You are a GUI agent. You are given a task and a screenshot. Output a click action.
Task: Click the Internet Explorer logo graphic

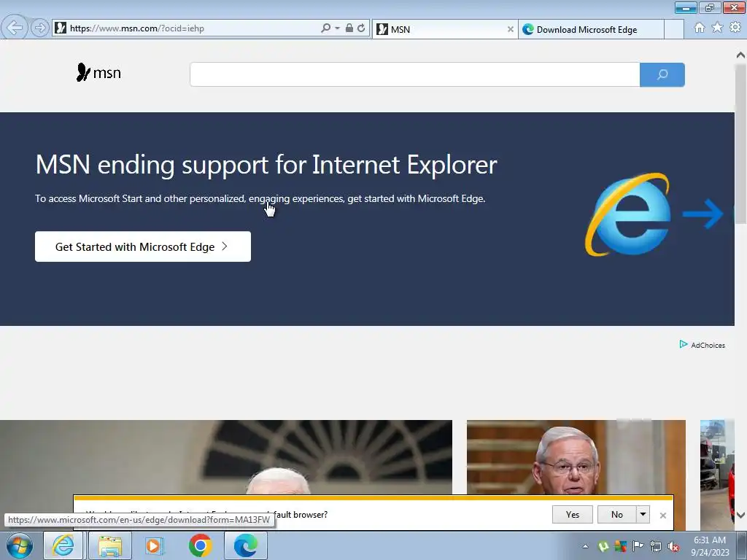click(x=628, y=214)
